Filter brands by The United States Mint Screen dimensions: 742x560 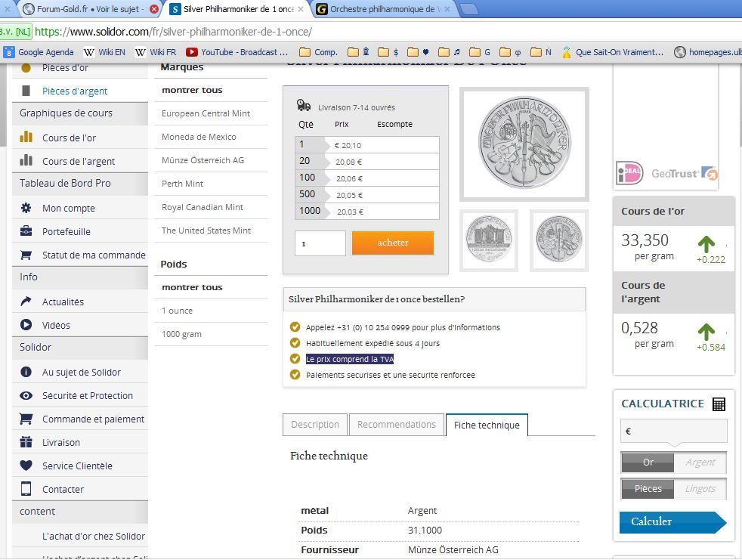206,230
